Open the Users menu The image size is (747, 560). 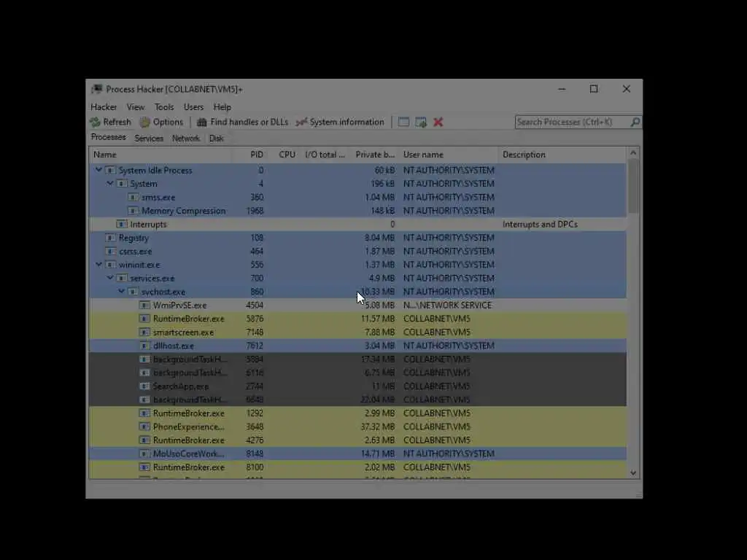pos(193,107)
